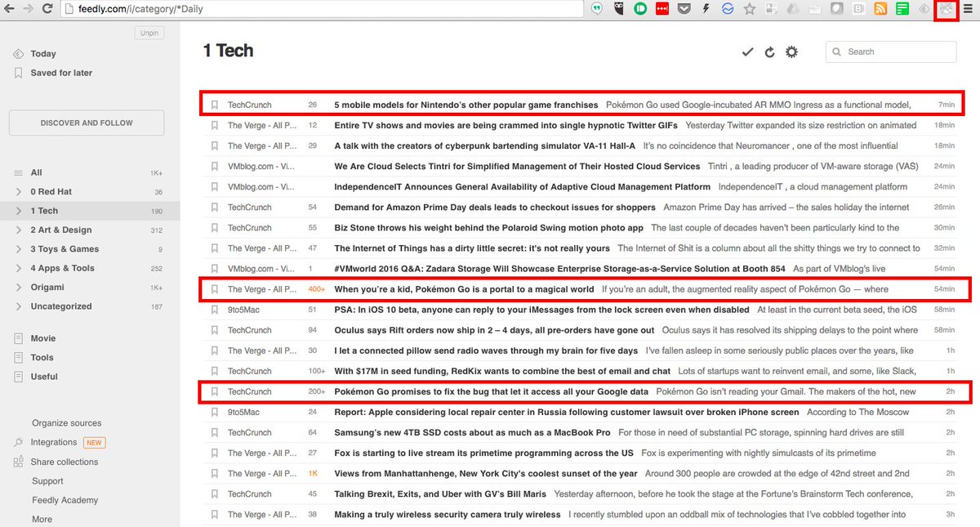Viewport: 980px width, 527px height.
Task: Click the browser address bar
Action: [x=323, y=9]
